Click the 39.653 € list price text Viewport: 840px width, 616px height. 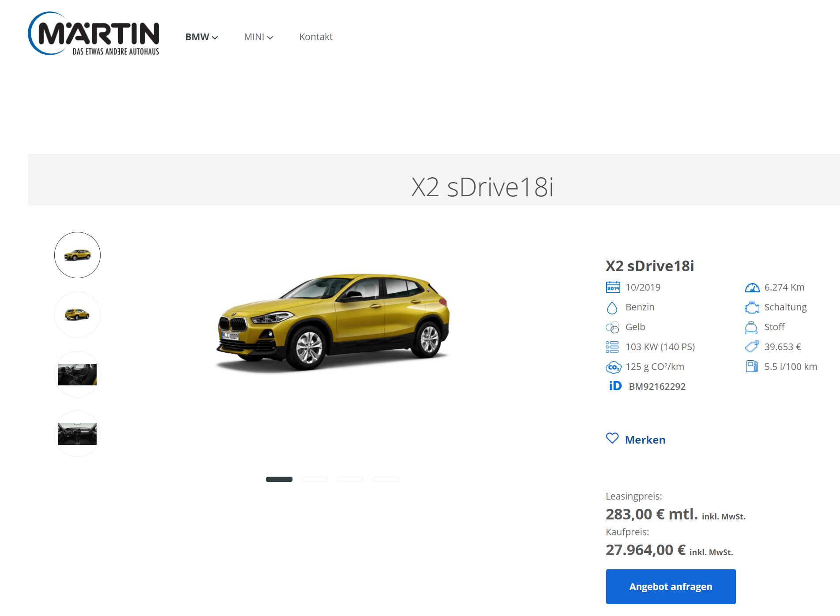[x=783, y=347]
